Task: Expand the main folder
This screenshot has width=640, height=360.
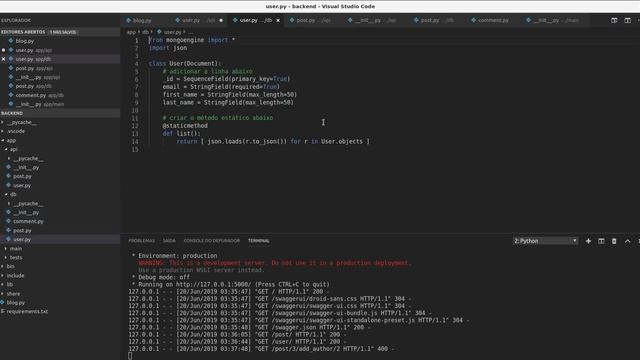Action: click(x=16, y=248)
